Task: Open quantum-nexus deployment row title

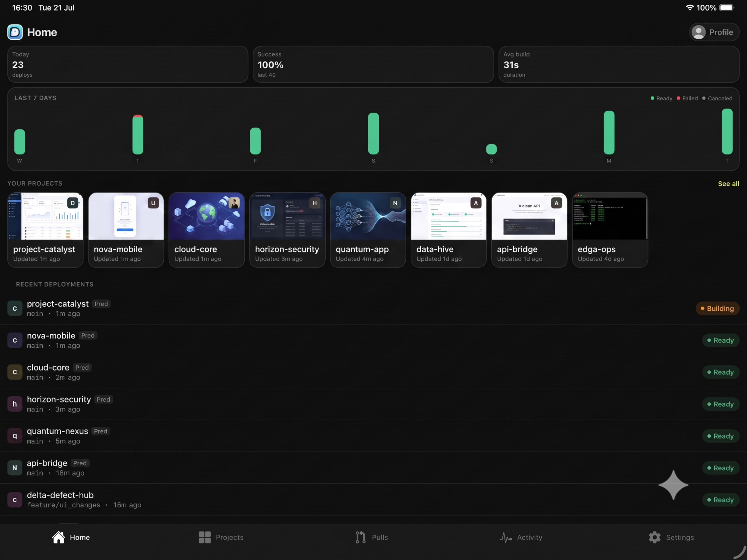Action: click(57, 431)
